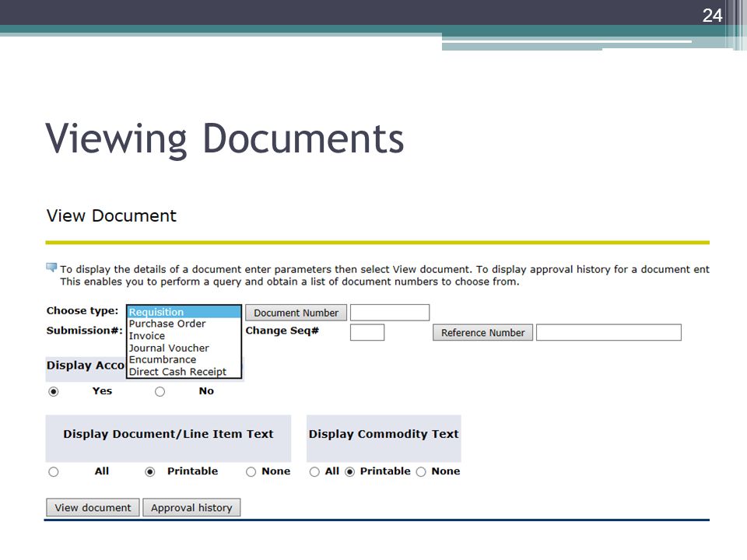Viewport: 747px width, 560px height.
Task: Choose Encumbrance in the type list
Action: pos(184,359)
